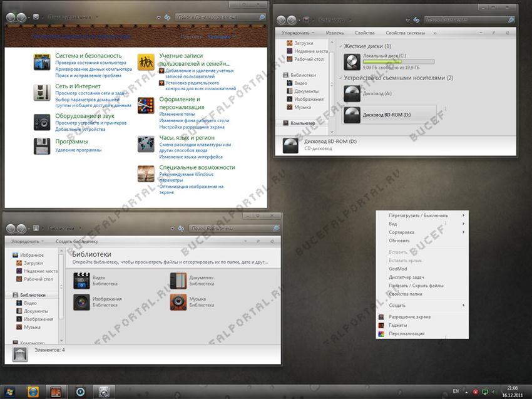Select the Локальный диск (C:) drive icon
The width and height of the screenshot is (532, 399).
352,61
